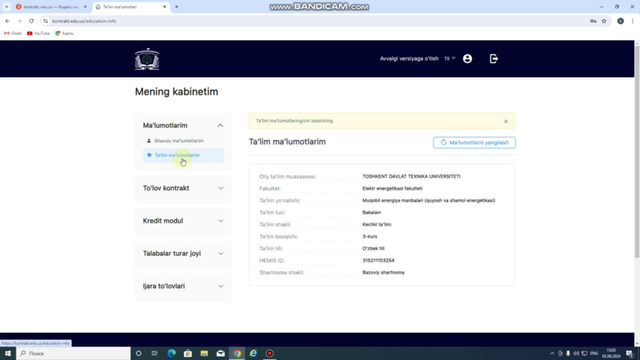The width and height of the screenshot is (640, 360).
Task: Go back using browser back arrow
Action: click(x=7, y=21)
